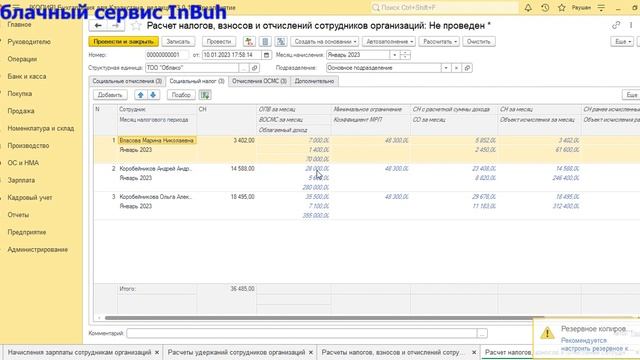640x360 pixels.
Task: Open the Банк и касса section in the sidebar
Action: (x=27, y=76)
